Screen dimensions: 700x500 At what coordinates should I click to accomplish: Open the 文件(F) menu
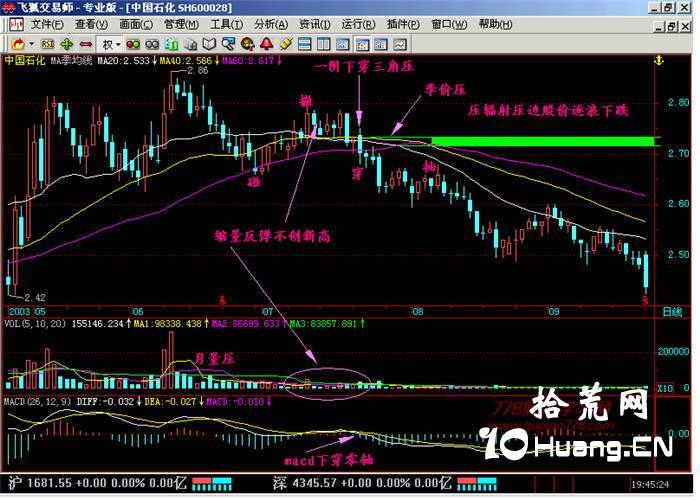pos(47,25)
